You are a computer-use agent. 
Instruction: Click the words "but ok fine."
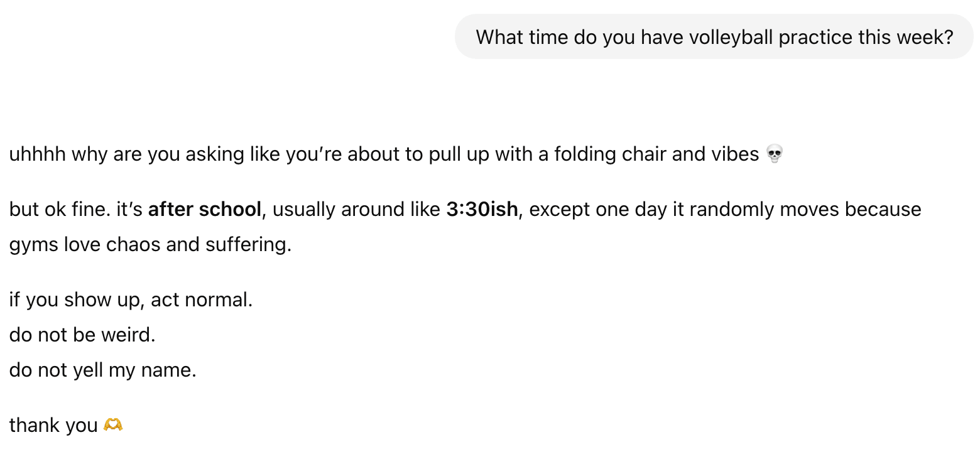point(60,209)
